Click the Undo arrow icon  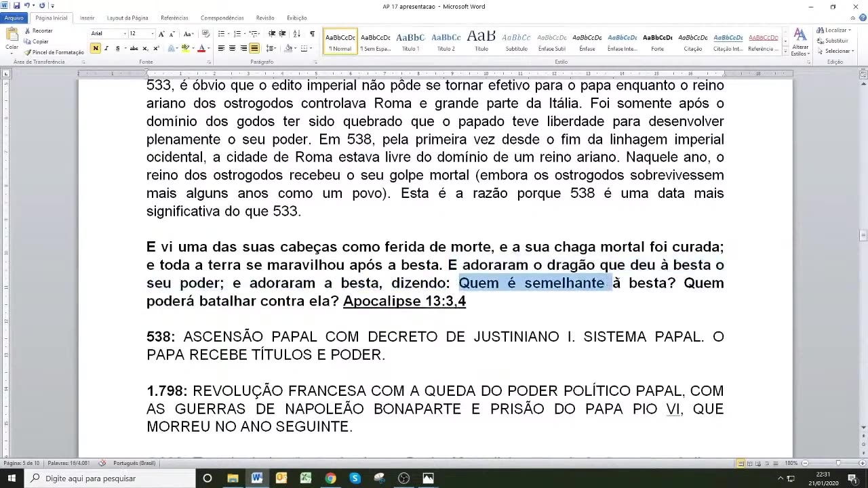26,6
